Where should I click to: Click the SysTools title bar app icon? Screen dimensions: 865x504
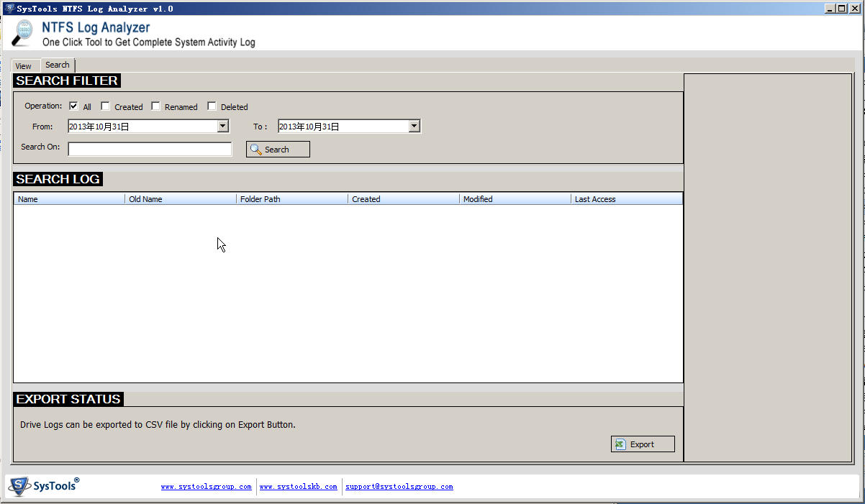(9, 9)
